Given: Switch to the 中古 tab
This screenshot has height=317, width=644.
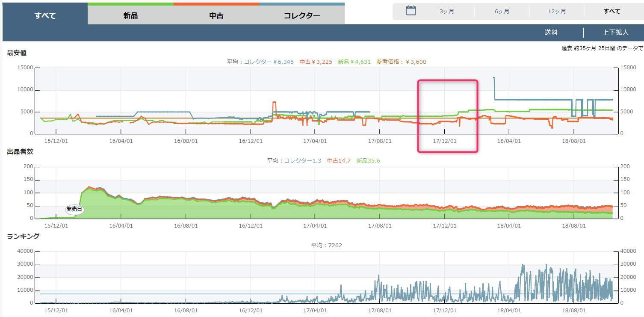Looking at the screenshot, I should click(x=216, y=16).
